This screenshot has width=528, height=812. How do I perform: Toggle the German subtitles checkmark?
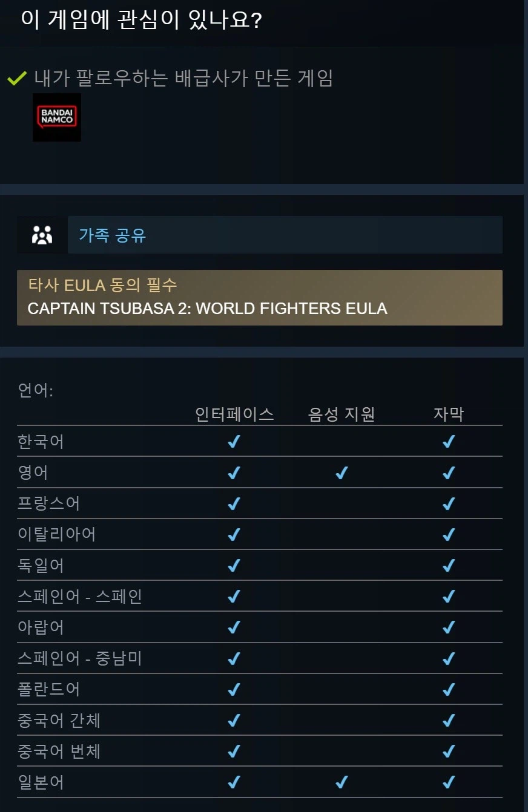[x=448, y=565]
